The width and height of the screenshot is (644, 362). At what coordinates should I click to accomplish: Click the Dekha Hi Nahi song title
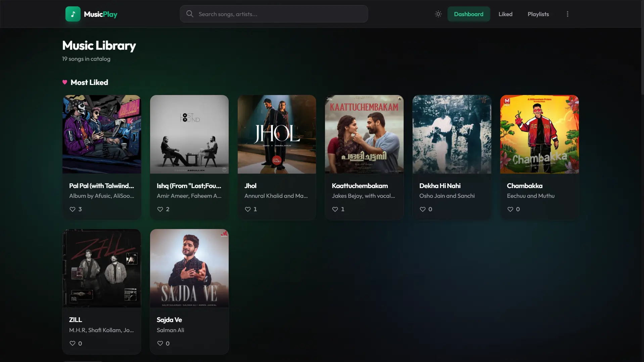(x=440, y=186)
